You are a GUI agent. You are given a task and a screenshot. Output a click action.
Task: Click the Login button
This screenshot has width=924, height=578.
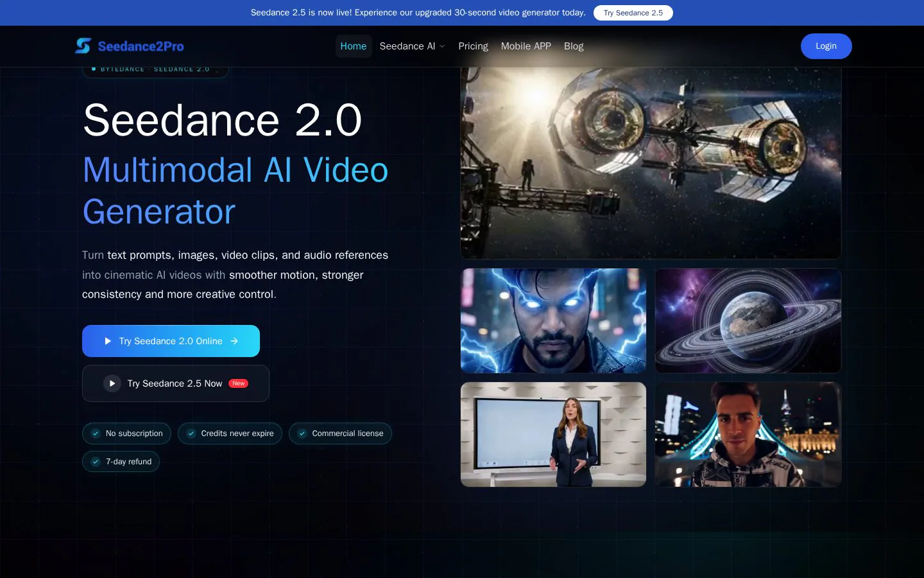pyautogui.click(x=826, y=46)
